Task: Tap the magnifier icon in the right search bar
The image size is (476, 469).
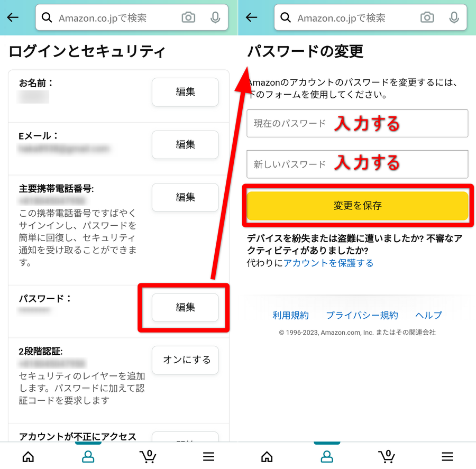Action: (x=286, y=17)
